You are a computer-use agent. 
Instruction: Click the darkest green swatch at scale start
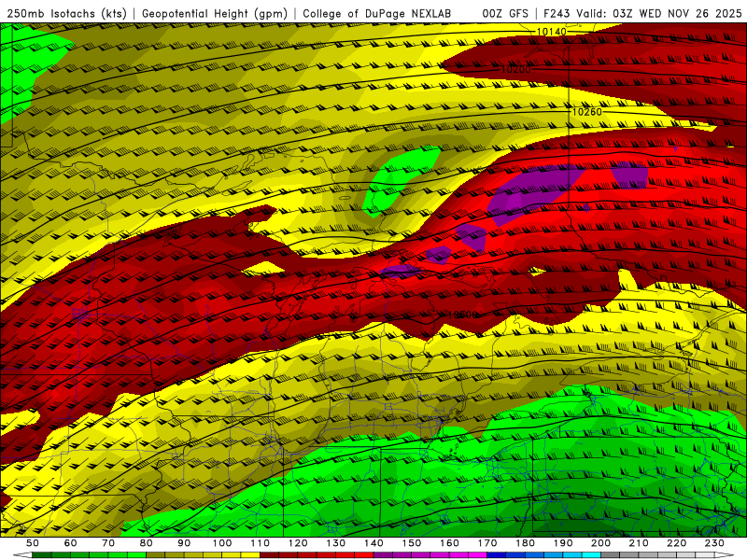coord(42,555)
